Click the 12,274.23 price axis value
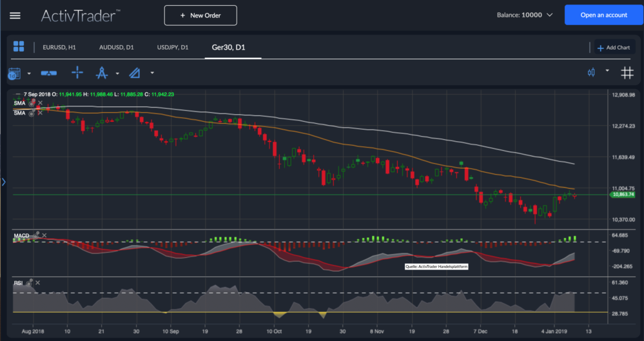This screenshot has height=341, width=644. tap(623, 126)
